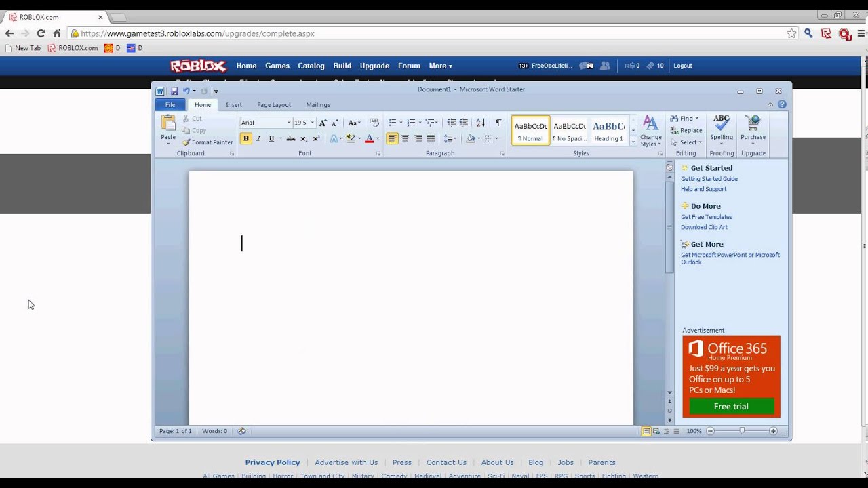Click the Word vertical scrollbar down arrow

coord(669,392)
